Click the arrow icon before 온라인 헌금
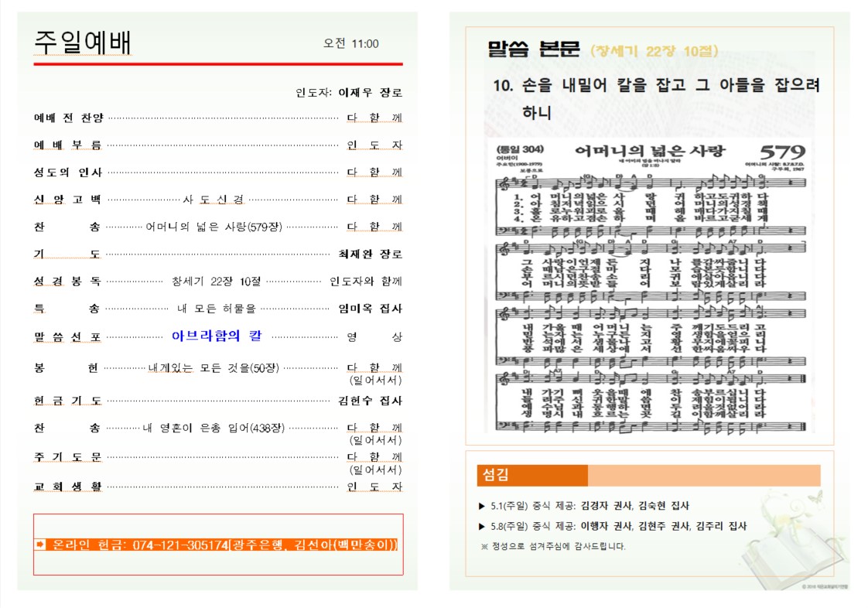Screen dimensions: 868x608 [42, 545]
